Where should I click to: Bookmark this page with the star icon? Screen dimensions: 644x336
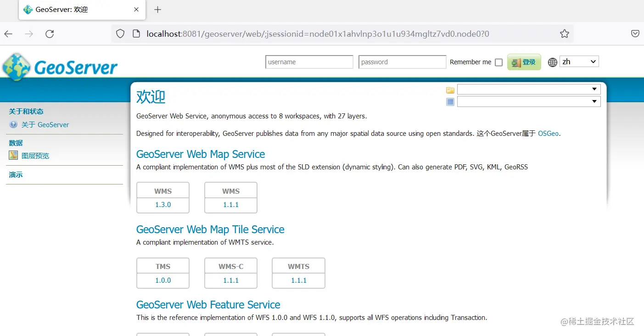pyautogui.click(x=565, y=34)
